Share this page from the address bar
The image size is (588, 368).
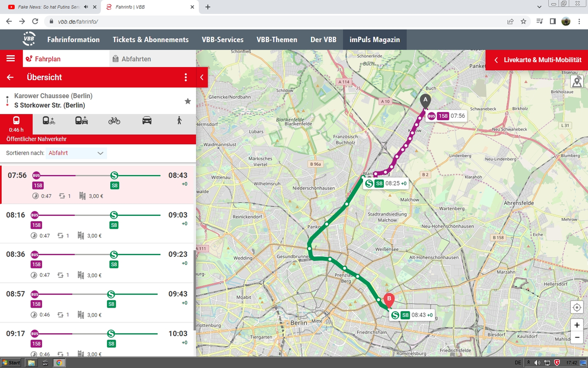tap(511, 21)
